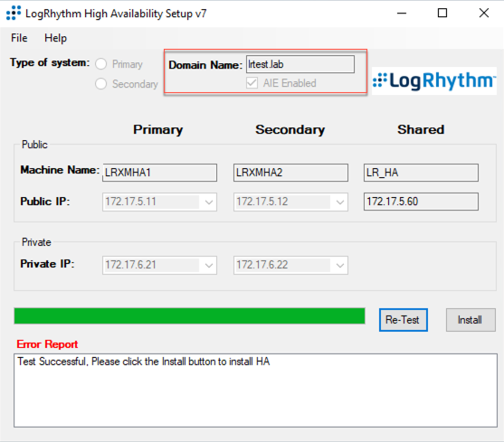504x442 pixels.
Task: Click the Shared Machine Name field LR_HA
Action: pyautogui.click(x=421, y=173)
